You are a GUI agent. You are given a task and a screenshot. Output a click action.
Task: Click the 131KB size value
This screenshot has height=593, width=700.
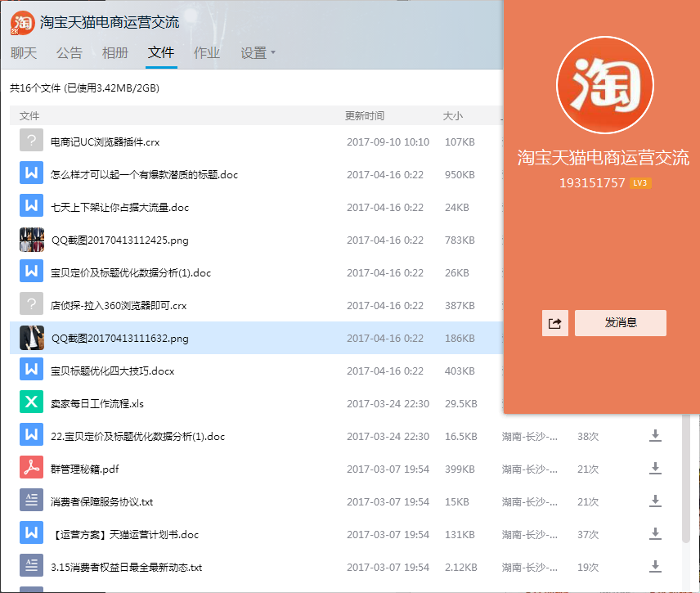point(460,534)
